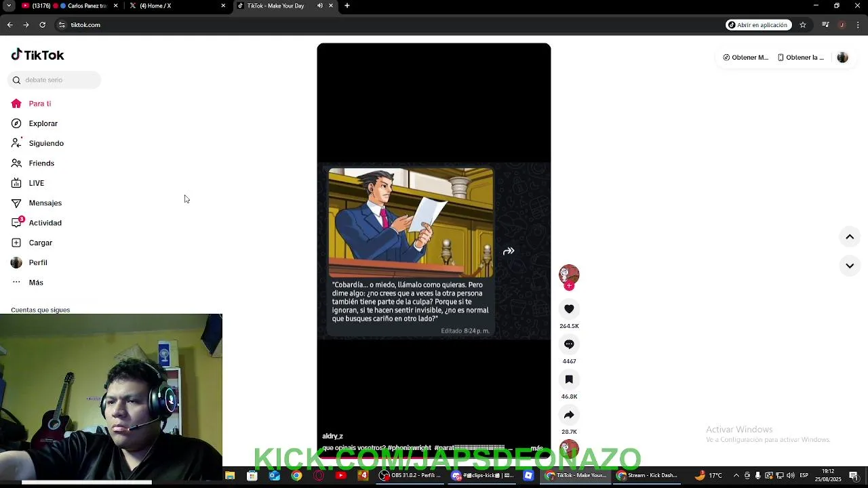This screenshot has height=488, width=868.
Task: Switch to the Stream - Kick Dashboard taskbar window
Action: tap(648, 476)
